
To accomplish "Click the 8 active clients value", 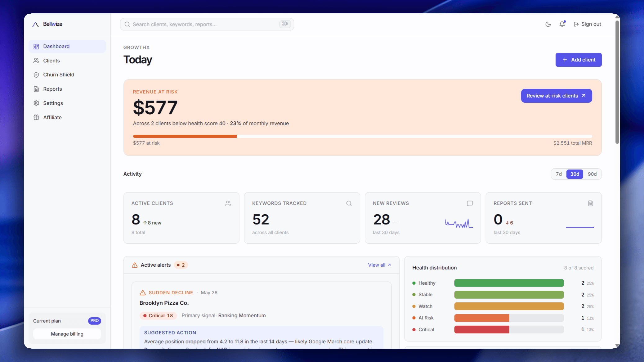I will [x=136, y=220].
